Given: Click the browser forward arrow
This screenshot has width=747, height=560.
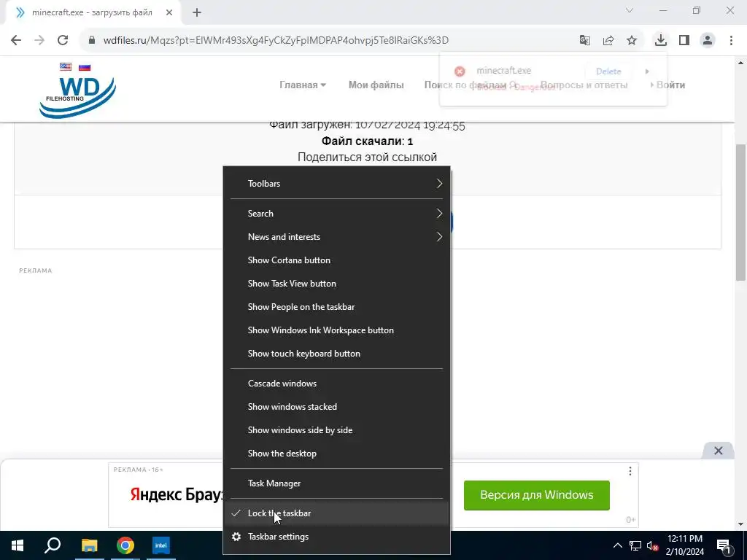Looking at the screenshot, I should point(39,41).
